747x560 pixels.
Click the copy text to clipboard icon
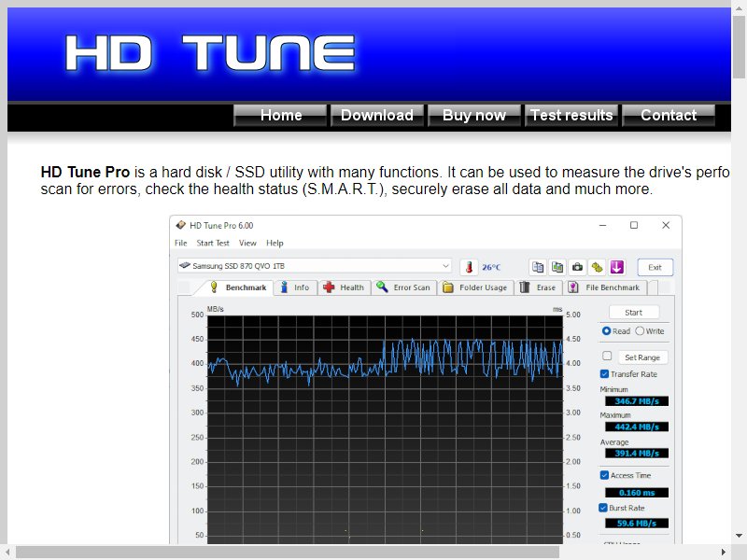[538, 267]
